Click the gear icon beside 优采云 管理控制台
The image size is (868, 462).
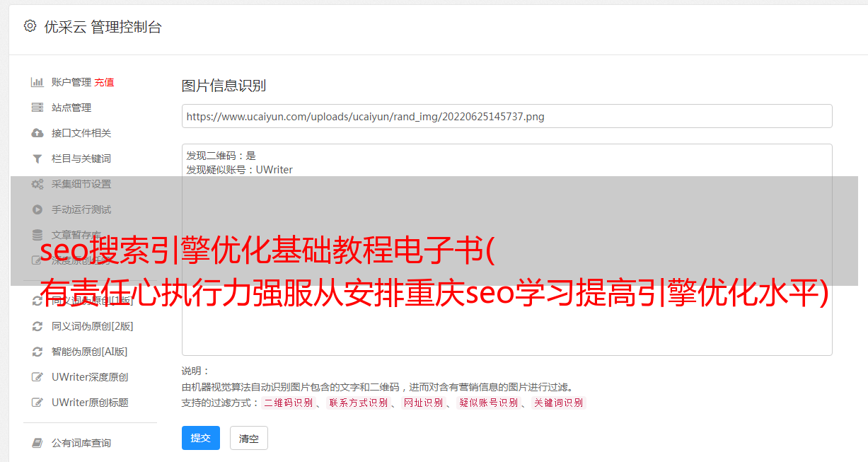pyautogui.click(x=30, y=26)
